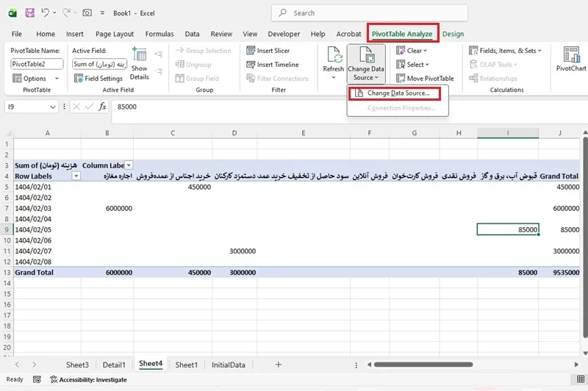Click the Insert Function fx icon

click(102, 107)
